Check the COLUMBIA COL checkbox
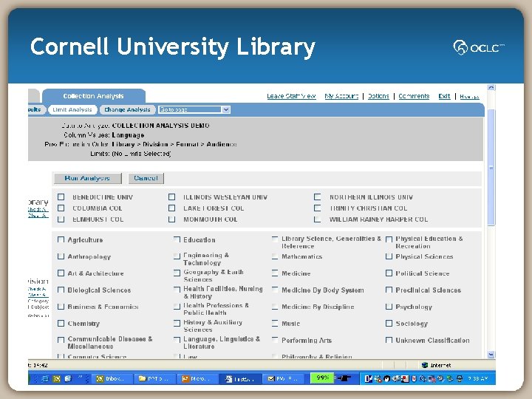The width and height of the screenshot is (532, 399). pos(61,208)
